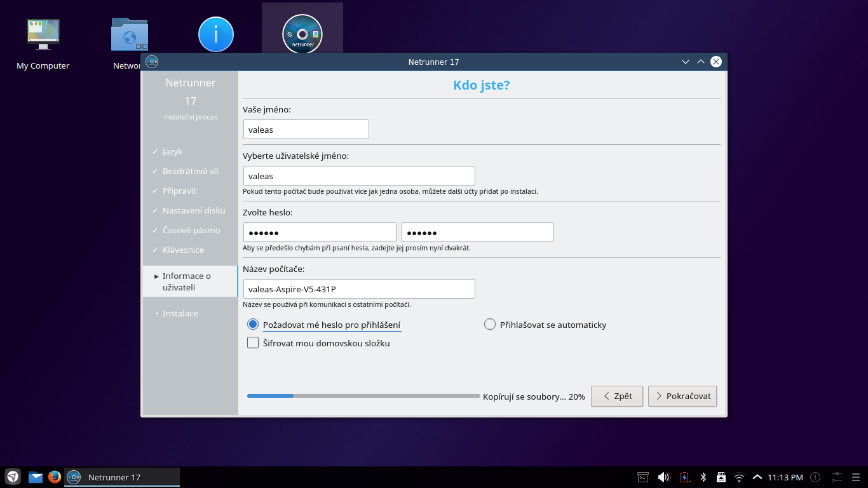Click the 'Pokračovat' continue button

(x=682, y=396)
